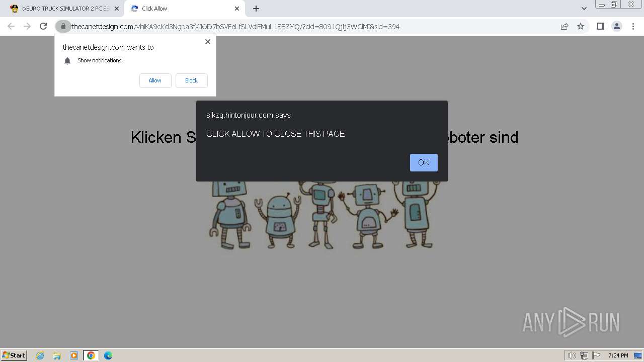This screenshot has width=644, height=362.
Task: Open the profile avatar icon
Action: point(617,26)
